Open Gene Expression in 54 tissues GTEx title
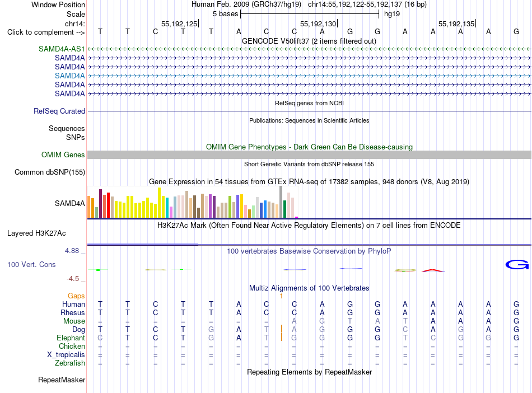 tap(309, 181)
